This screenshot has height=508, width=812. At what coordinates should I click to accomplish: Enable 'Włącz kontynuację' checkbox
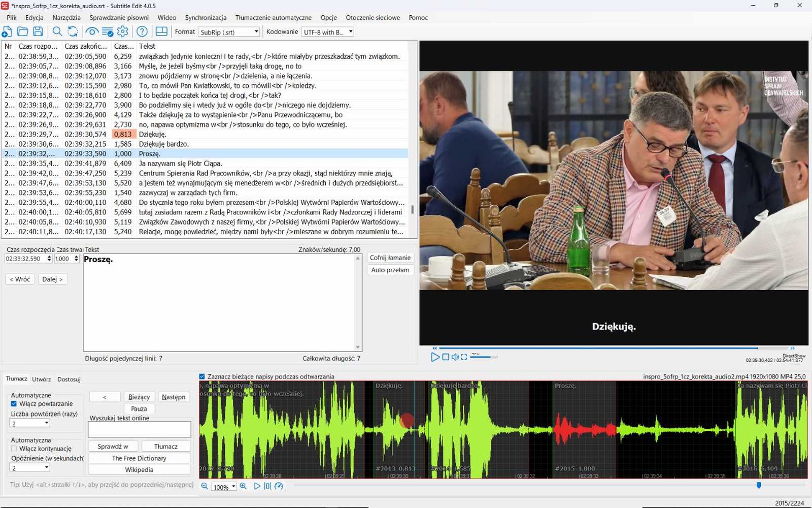(14, 449)
